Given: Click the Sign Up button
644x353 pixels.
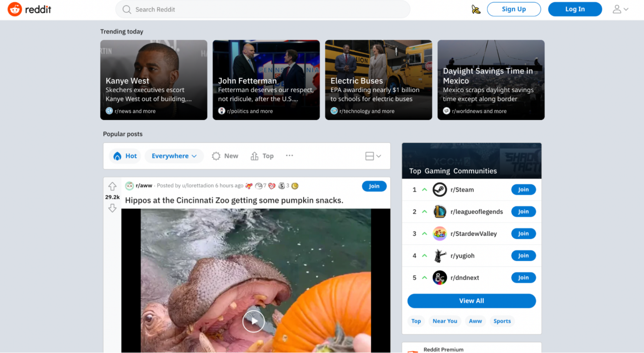Looking at the screenshot, I should click(513, 9).
